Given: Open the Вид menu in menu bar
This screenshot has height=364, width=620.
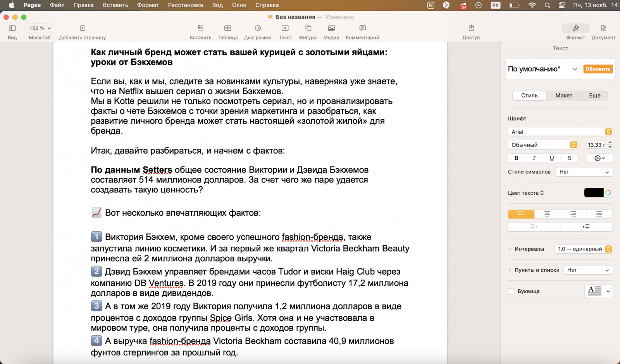Looking at the screenshot, I should [x=217, y=5].
